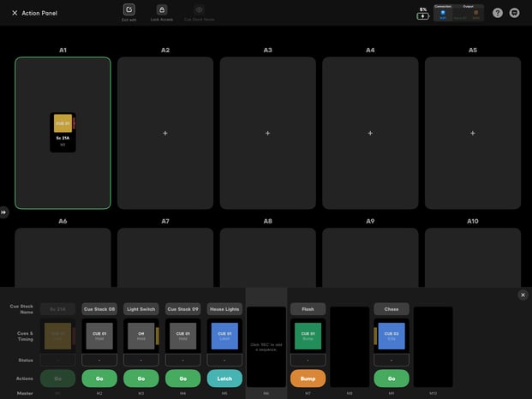
Task: Select the WiFi connection icon
Action: 443,15
